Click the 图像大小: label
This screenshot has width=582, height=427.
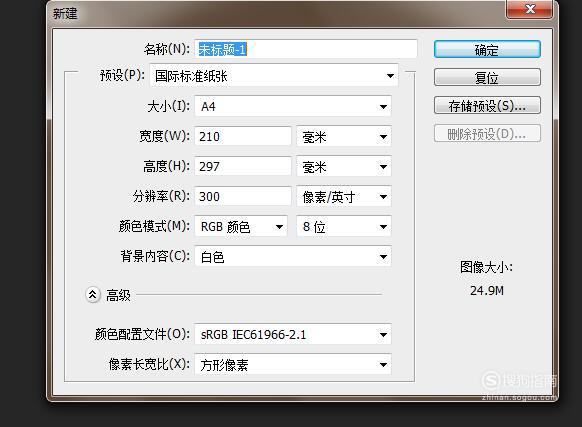pos(486,267)
